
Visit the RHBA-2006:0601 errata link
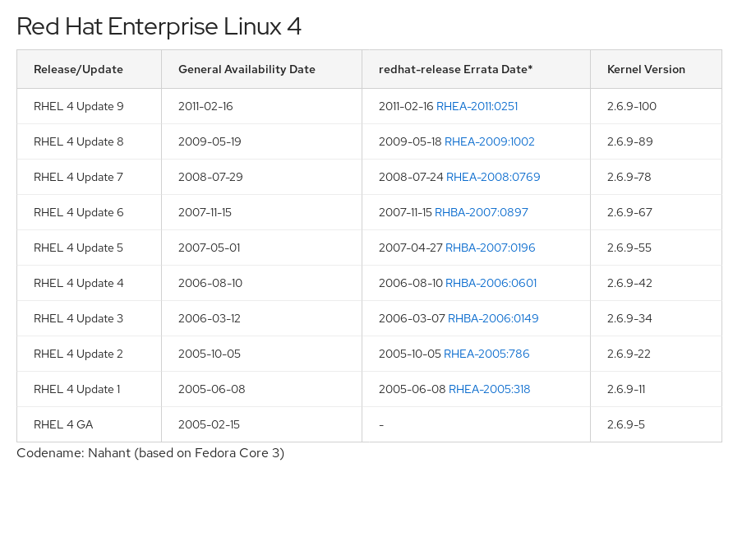(x=491, y=283)
